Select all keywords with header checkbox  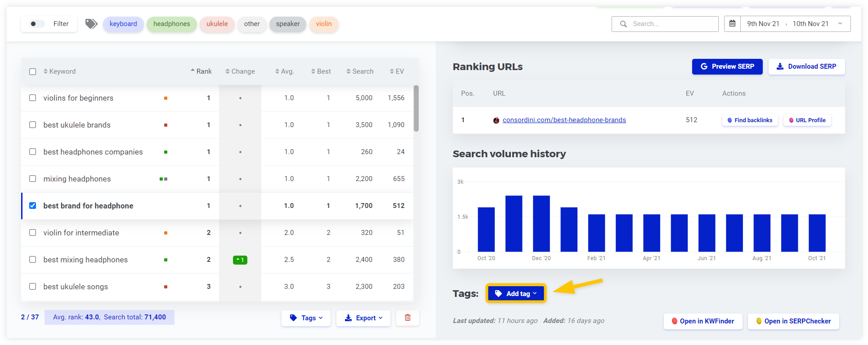[x=32, y=71]
